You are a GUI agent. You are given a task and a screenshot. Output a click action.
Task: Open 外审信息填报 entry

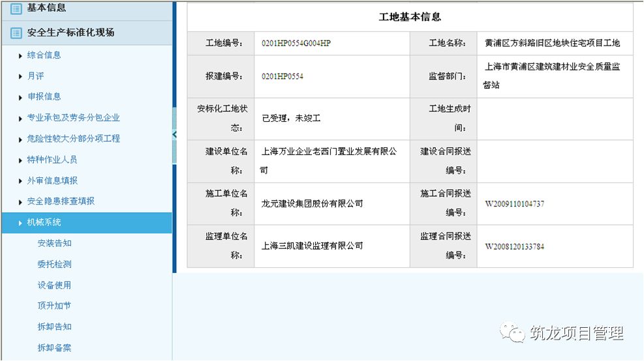pyautogui.click(x=52, y=180)
